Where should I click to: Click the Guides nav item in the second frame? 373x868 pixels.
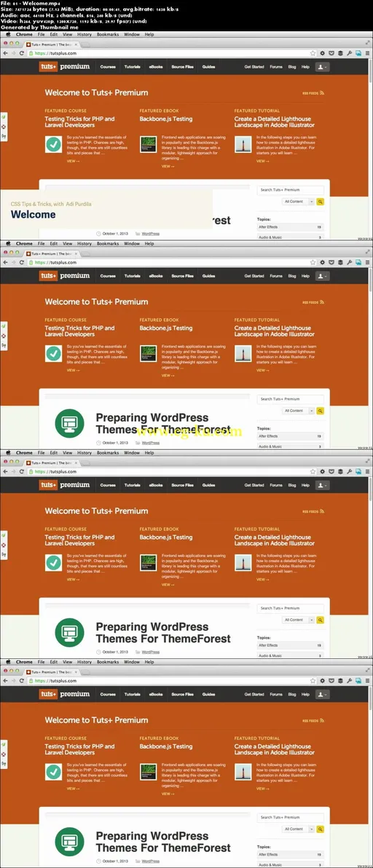click(208, 276)
